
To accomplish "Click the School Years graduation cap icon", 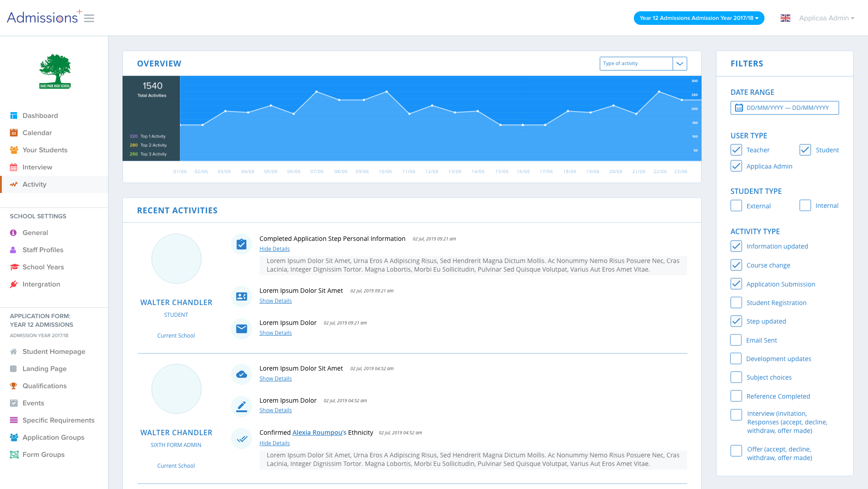I will (x=14, y=267).
